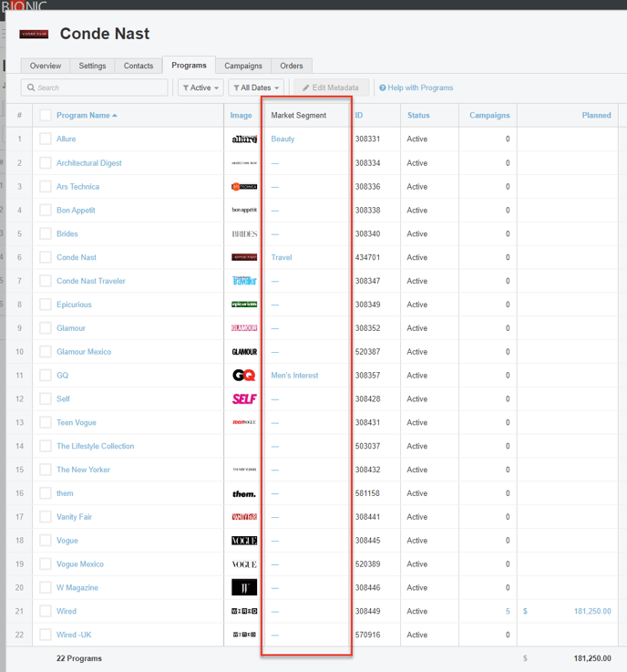
Task: Click the W Magazine logo thumbnail
Action: [244, 588]
